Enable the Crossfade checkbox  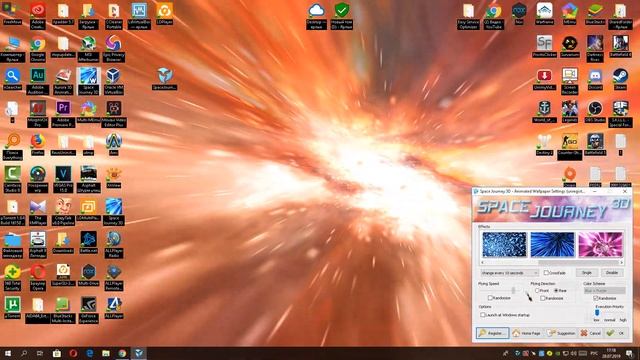pos(546,273)
